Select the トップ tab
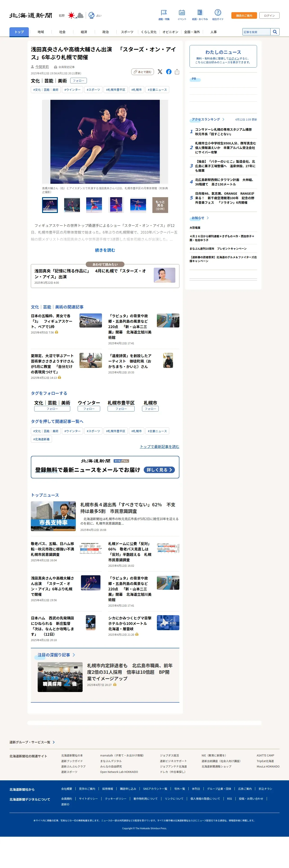This screenshot has width=289, height=868. [19, 32]
